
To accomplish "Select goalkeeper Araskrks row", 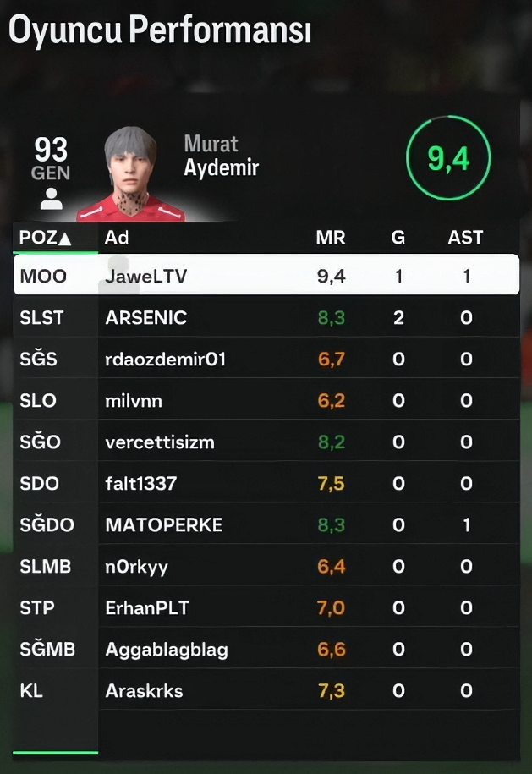I will point(266,690).
